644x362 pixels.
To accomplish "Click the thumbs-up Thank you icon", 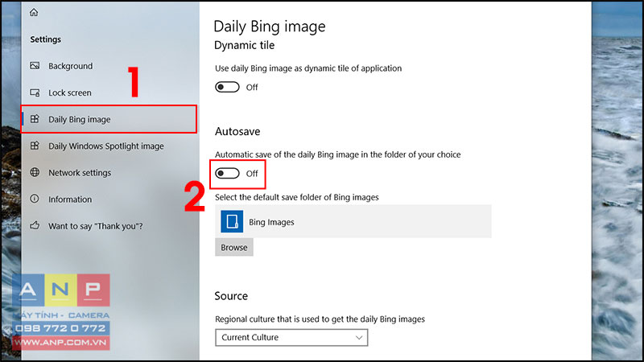I will pyautogui.click(x=35, y=225).
